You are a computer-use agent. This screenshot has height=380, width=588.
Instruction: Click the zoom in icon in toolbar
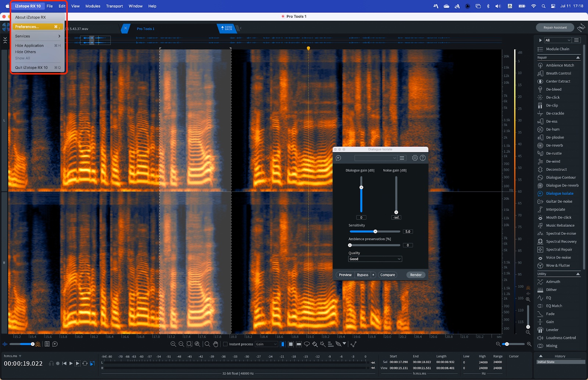173,344
